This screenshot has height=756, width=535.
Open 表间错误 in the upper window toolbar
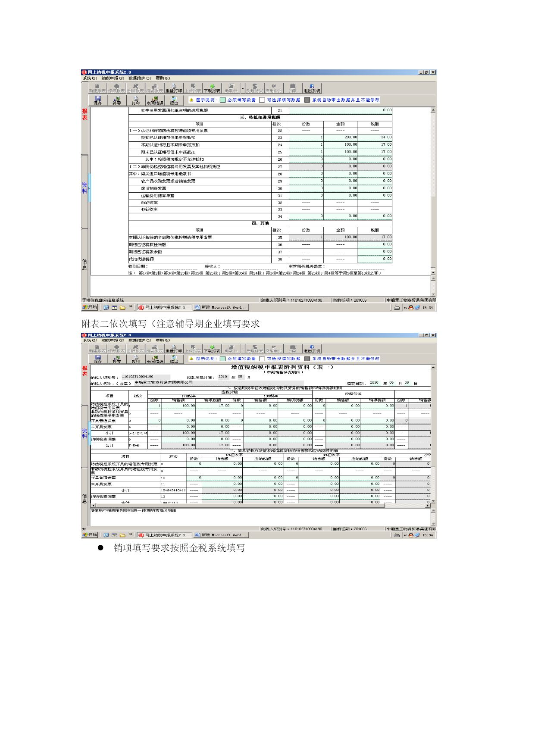[155, 100]
